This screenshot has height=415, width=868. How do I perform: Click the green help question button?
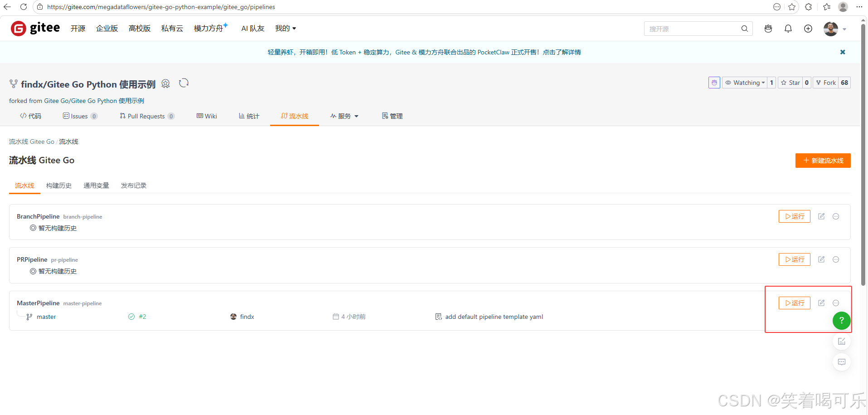[842, 320]
